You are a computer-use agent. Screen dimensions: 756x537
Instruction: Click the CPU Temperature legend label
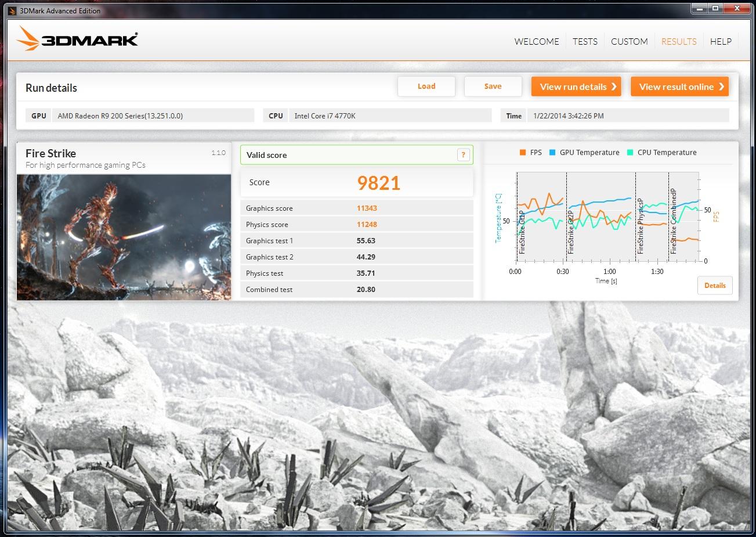click(667, 153)
